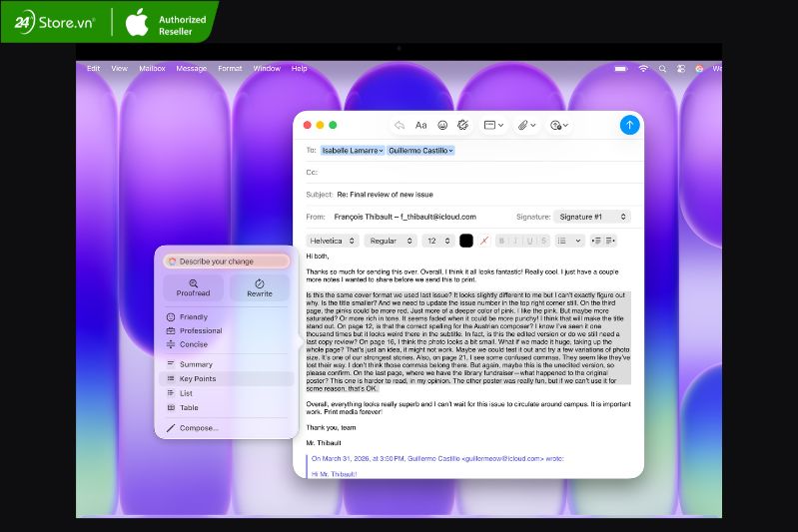Toggle underline text formatting

529,241
